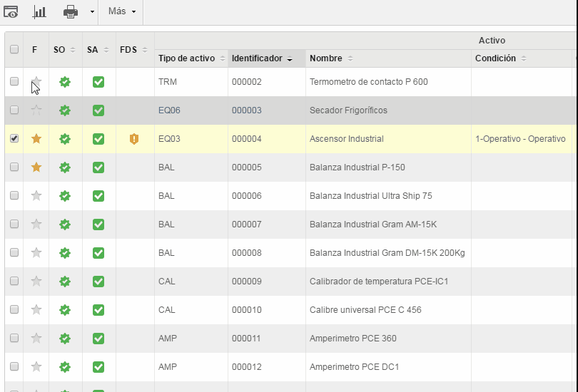Screen dimensions: 578x392
Task: Click the SA green check for Secador Frigoríficos
Action: pos(98,110)
